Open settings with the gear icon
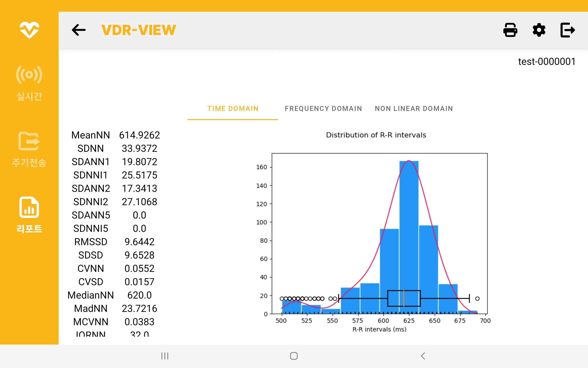This screenshot has width=588, height=368. 539,30
